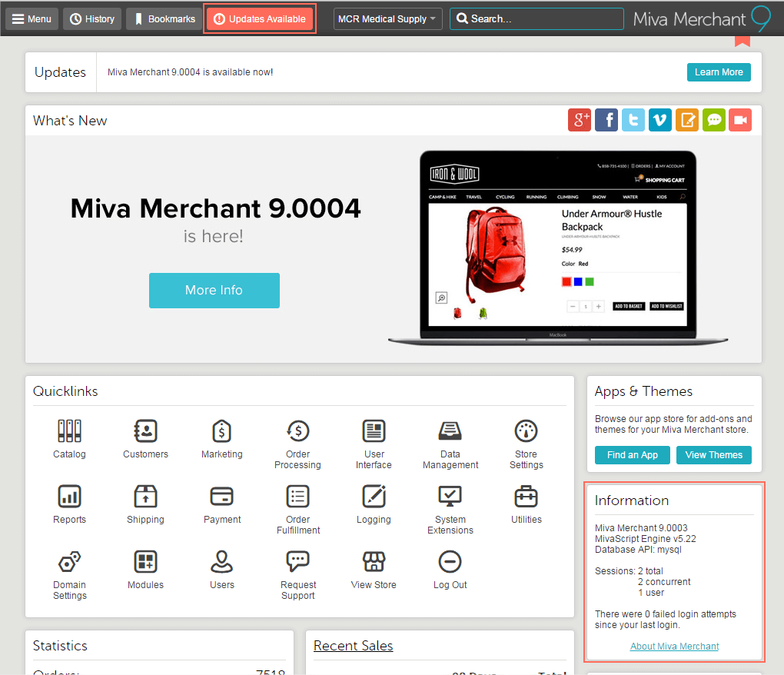784x675 pixels.
Task: Click the View Store quicklink
Action: (374, 570)
